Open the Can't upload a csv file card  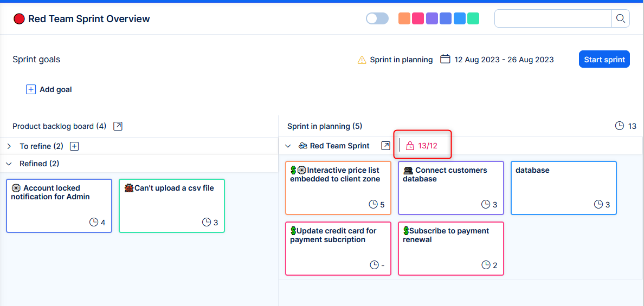coord(171,206)
